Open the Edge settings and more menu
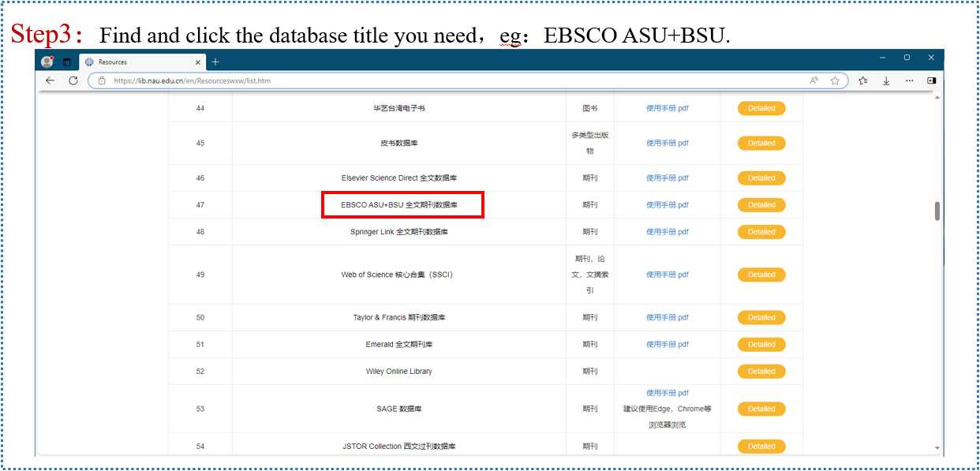This screenshot has width=980, height=471. (909, 80)
